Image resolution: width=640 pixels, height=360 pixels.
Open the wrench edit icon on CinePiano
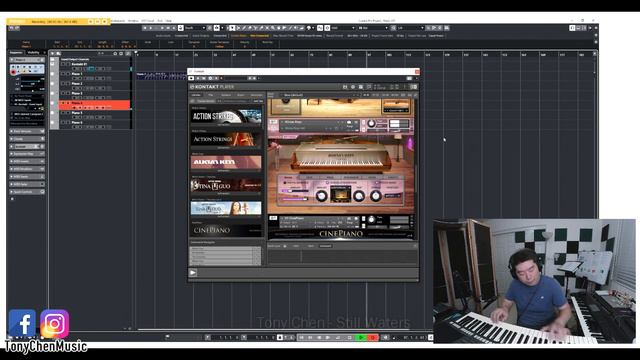[273, 218]
